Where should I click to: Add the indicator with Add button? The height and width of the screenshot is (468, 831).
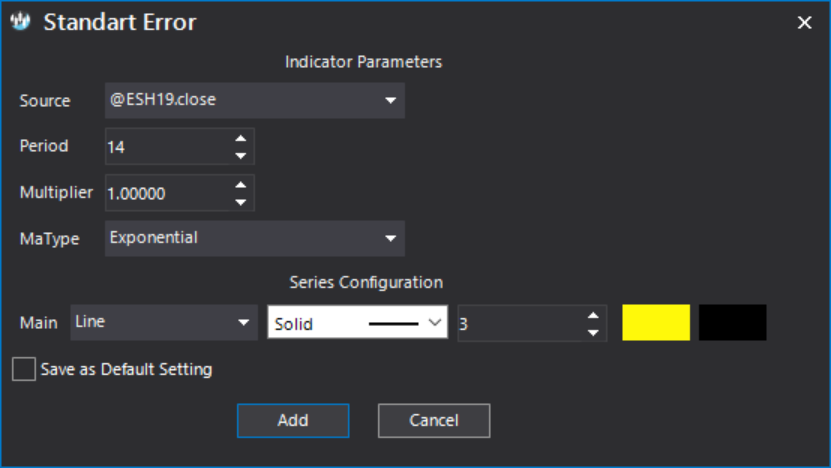293,421
